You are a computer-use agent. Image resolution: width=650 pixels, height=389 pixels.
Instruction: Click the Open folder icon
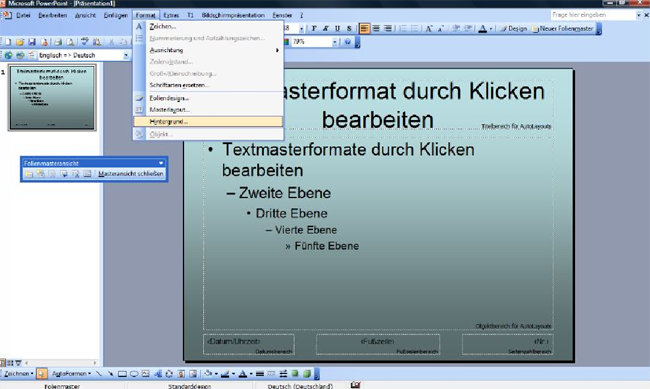[x=19, y=42]
